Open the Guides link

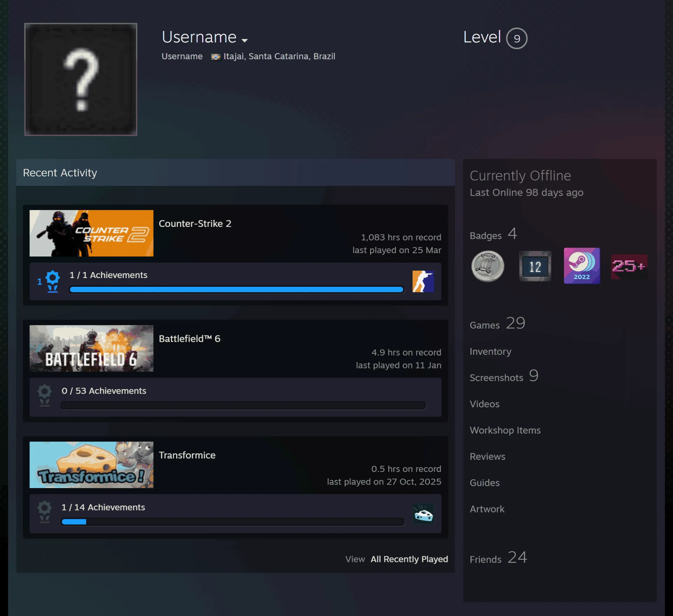pos(485,483)
